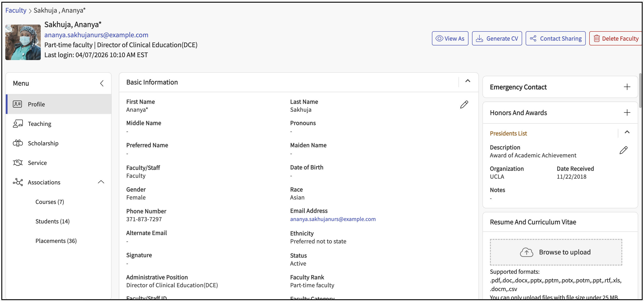Edit the Presidents List award with pencil icon
644x301 pixels.
[x=623, y=150]
